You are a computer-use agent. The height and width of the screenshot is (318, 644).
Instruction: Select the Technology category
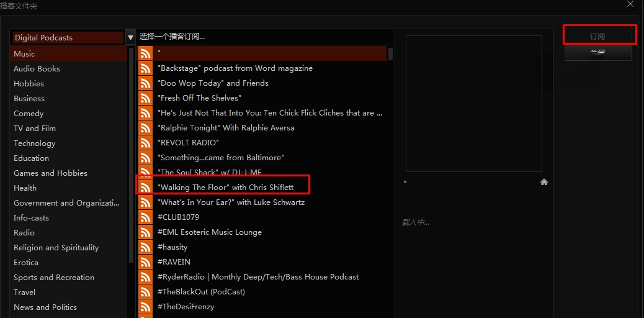69,143
